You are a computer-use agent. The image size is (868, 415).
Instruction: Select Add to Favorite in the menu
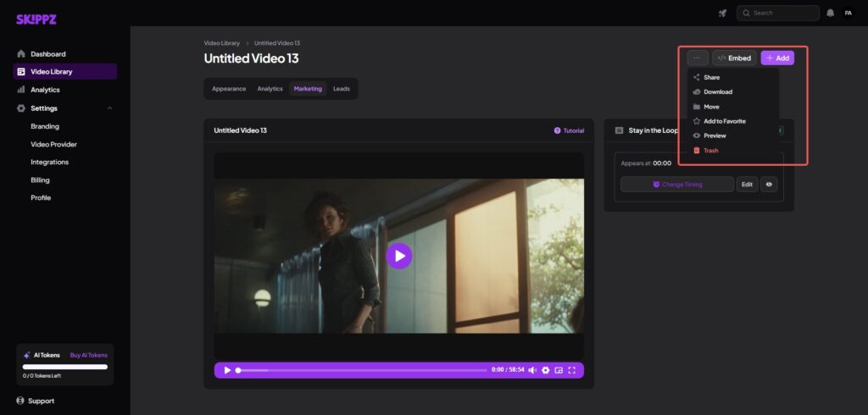coord(724,121)
